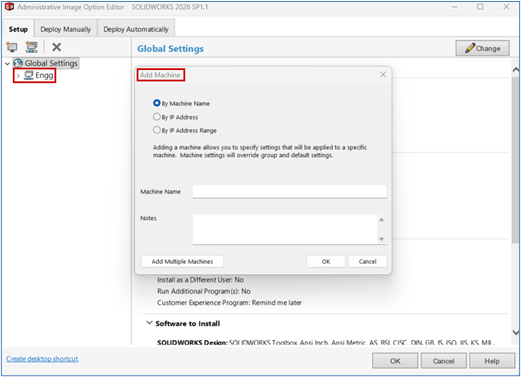Click the SOLIDWORKS Design entry text

pos(325,342)
